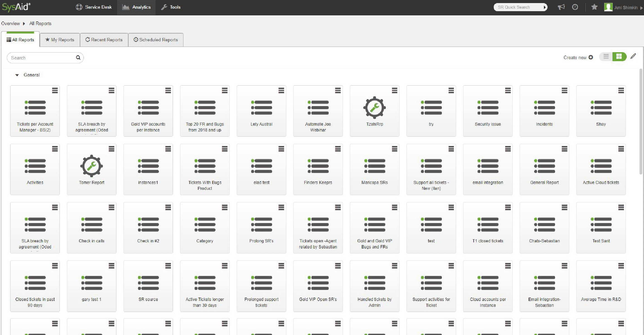Switch to grid view layout
This screenshot has width=644, height=335.
click(619, 57)
